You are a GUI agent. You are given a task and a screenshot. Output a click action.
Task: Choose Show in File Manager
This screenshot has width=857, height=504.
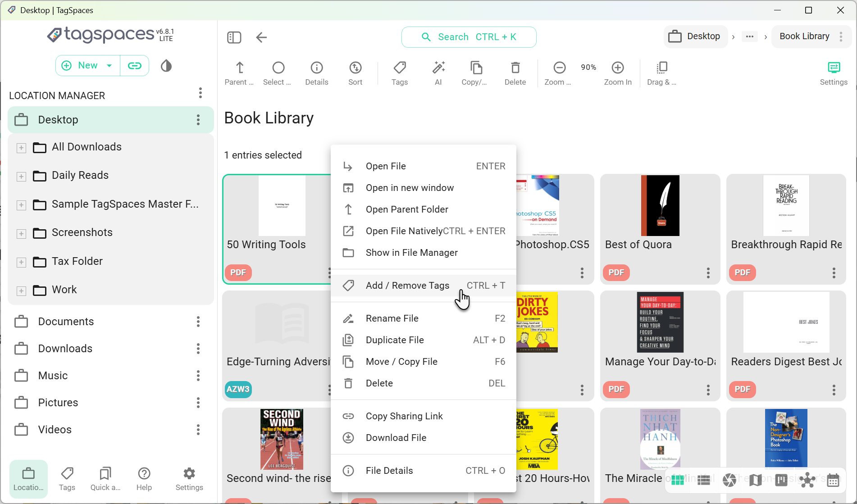[x=424, y=253]
